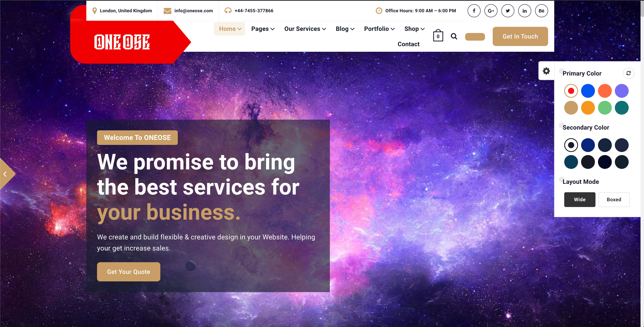Switch to Boxed layout mode
The height and width of the screenshot is (327, 644).
pyautogui.click(x=614, y=199)
